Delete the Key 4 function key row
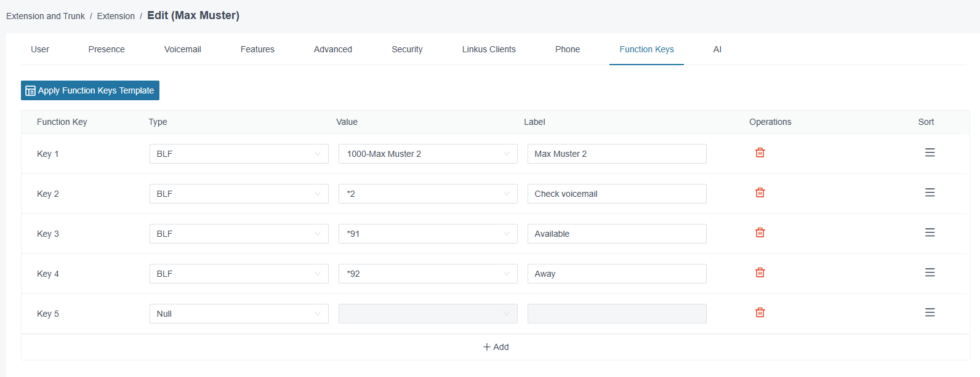Viewport: 980px width, 377px height. (x=760, y=272)
